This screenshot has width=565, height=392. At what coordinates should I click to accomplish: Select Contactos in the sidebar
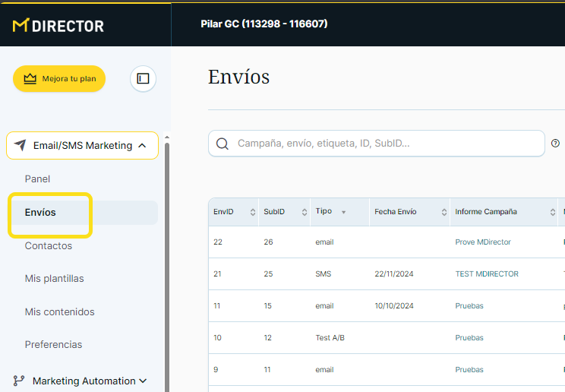click(x=49, y=245)
